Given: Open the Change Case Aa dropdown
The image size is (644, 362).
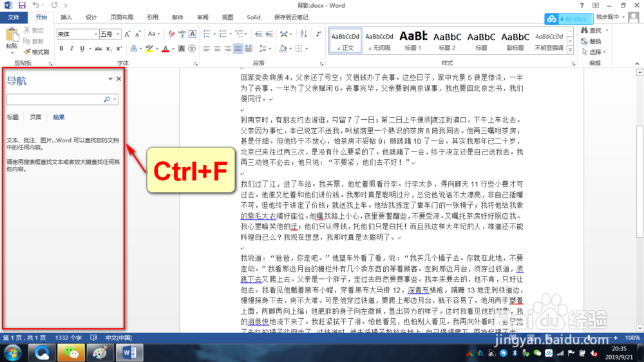Looking at the screenshot, I should pos(154,34).
